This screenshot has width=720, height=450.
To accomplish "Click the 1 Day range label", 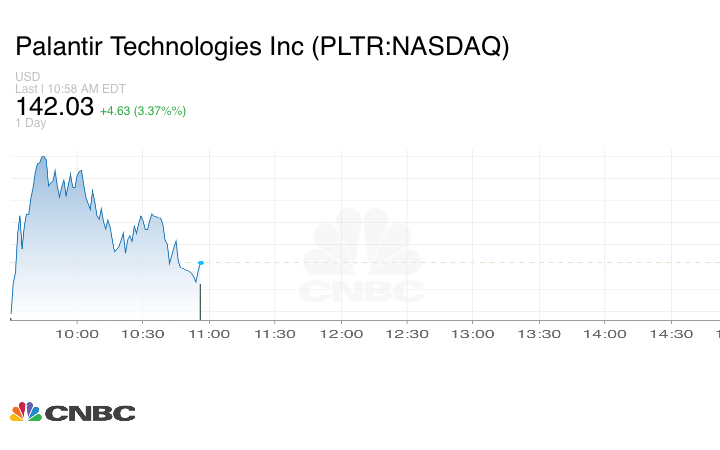I will pos(31,123).
